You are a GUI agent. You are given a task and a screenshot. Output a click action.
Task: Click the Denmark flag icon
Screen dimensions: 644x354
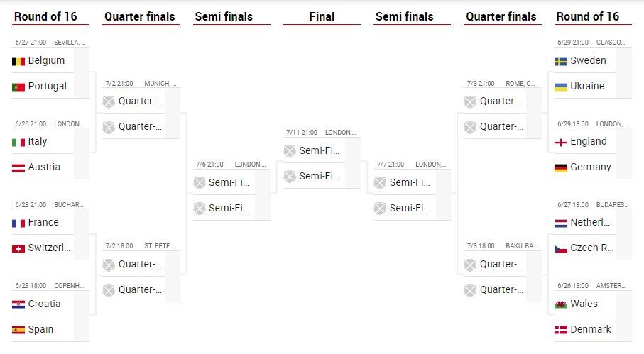[x=561, y=330]
